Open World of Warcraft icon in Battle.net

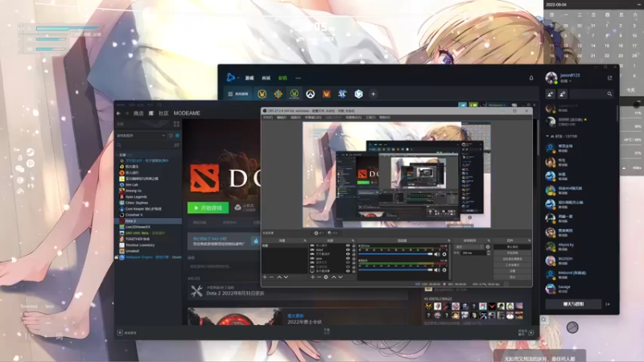click(262, 94)
